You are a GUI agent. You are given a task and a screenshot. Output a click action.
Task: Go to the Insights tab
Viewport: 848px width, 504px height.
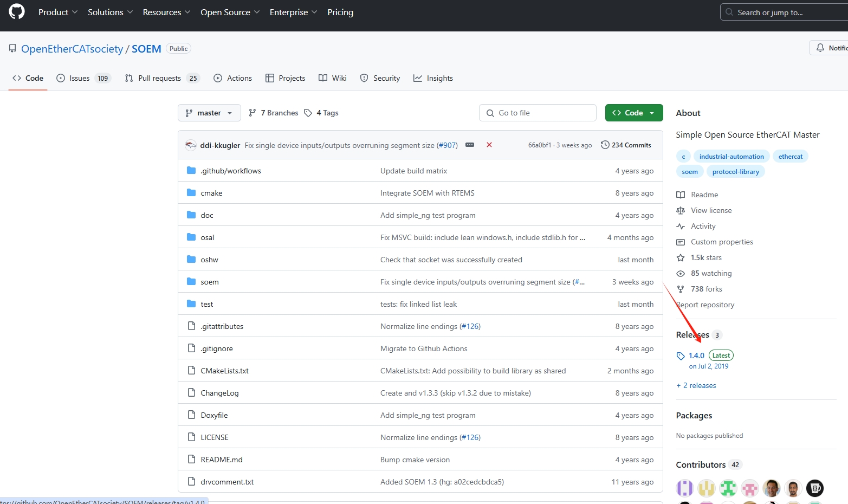(x=433, y=78)
